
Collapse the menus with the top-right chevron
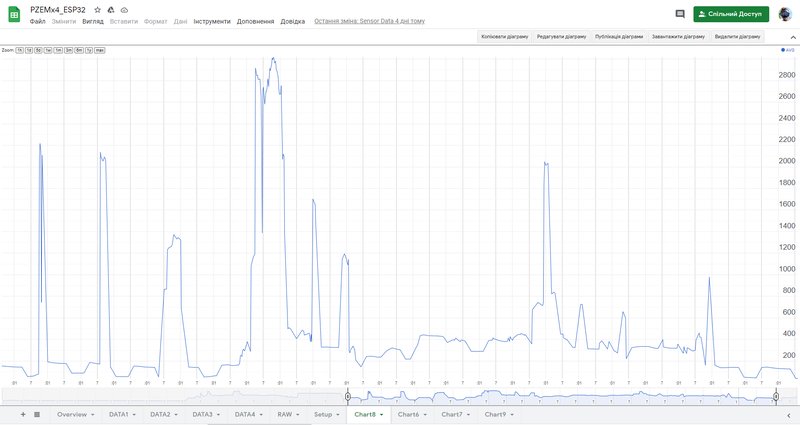[793, 37]
